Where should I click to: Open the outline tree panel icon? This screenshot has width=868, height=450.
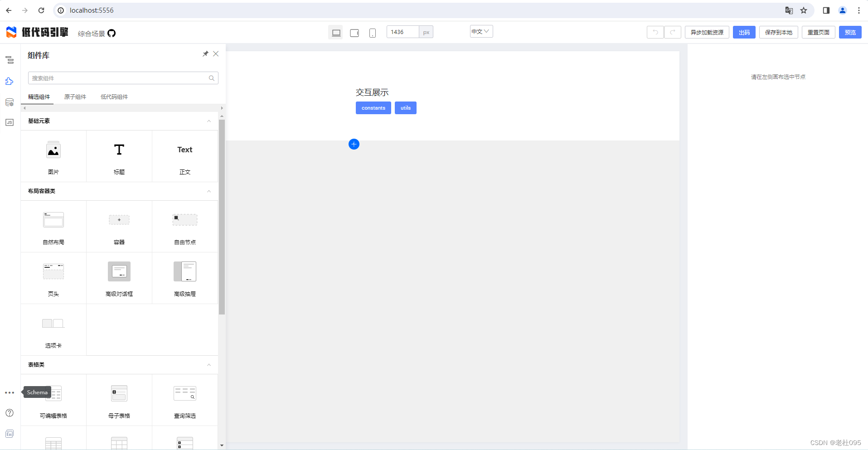10,60
